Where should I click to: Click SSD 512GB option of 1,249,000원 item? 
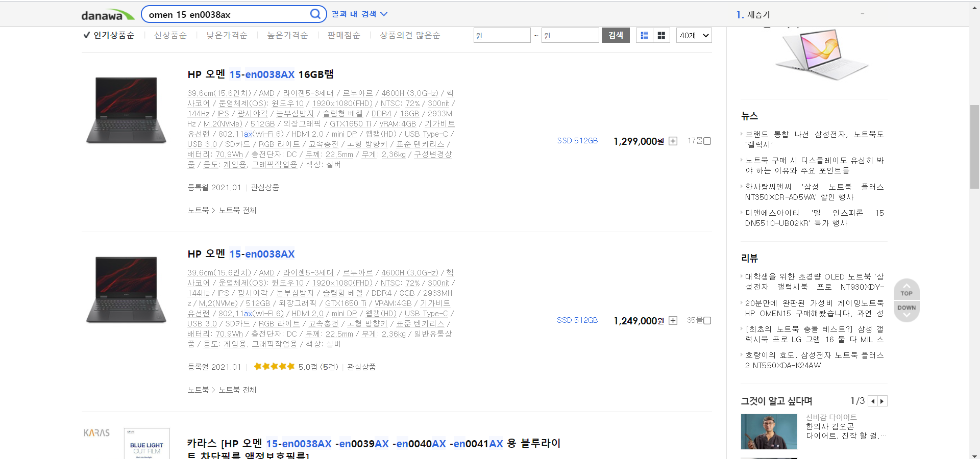[577, 320]
